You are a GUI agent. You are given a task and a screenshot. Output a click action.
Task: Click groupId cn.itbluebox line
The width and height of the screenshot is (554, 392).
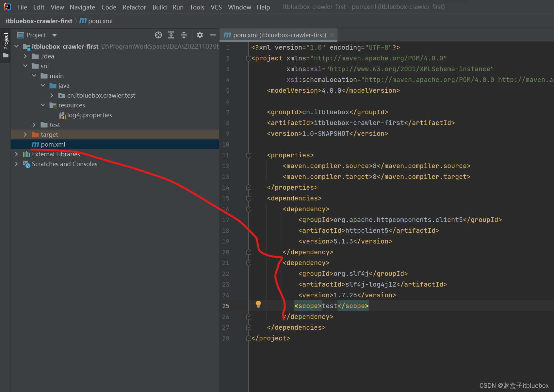(328, 112)
